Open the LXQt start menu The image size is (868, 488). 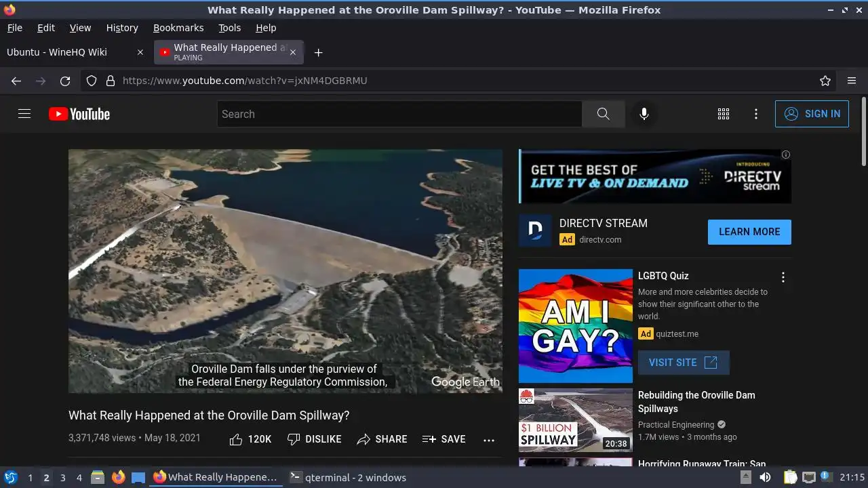click(x=11, y=477)
